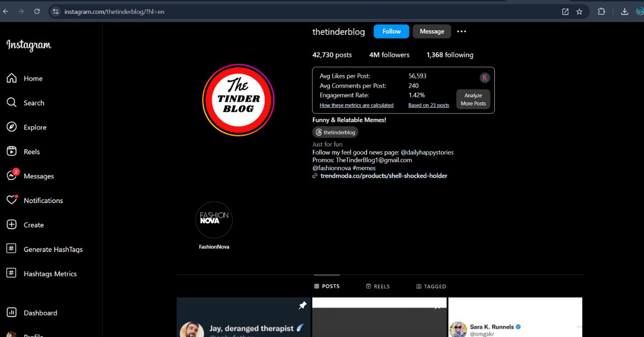Open the Explore page

26,127
